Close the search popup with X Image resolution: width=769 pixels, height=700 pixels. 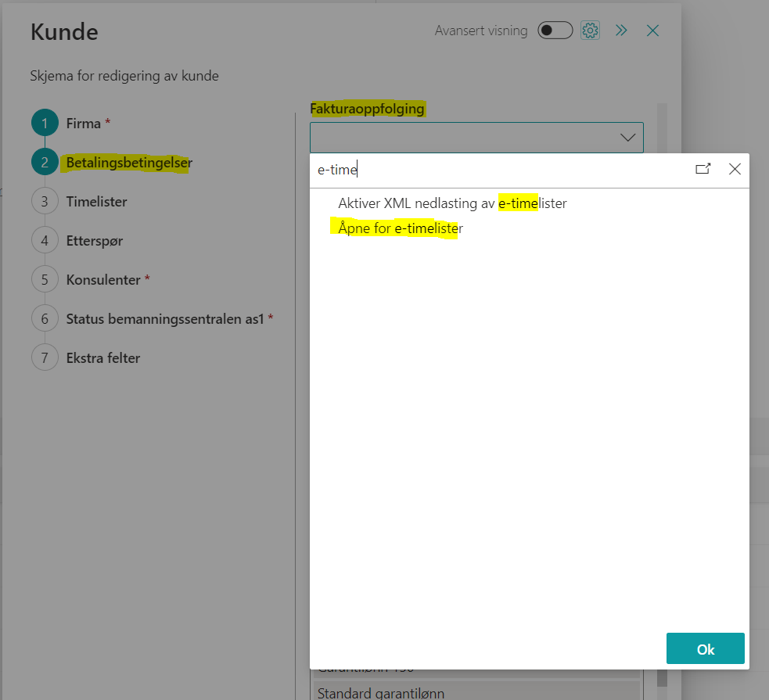point(734,169)
